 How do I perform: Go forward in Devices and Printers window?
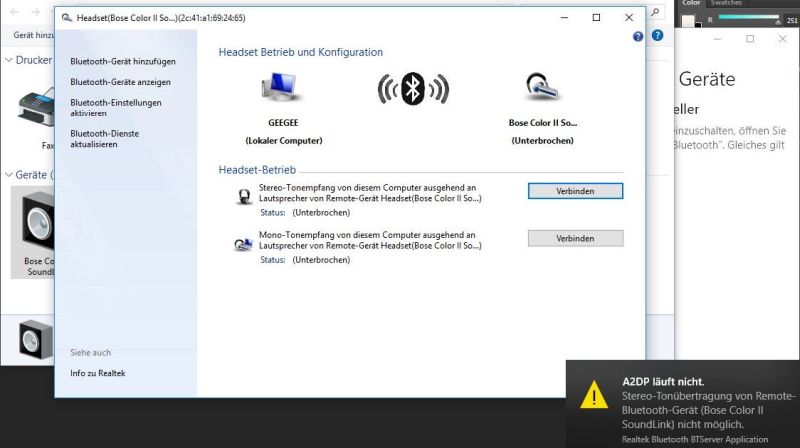[x=35, y=11]
